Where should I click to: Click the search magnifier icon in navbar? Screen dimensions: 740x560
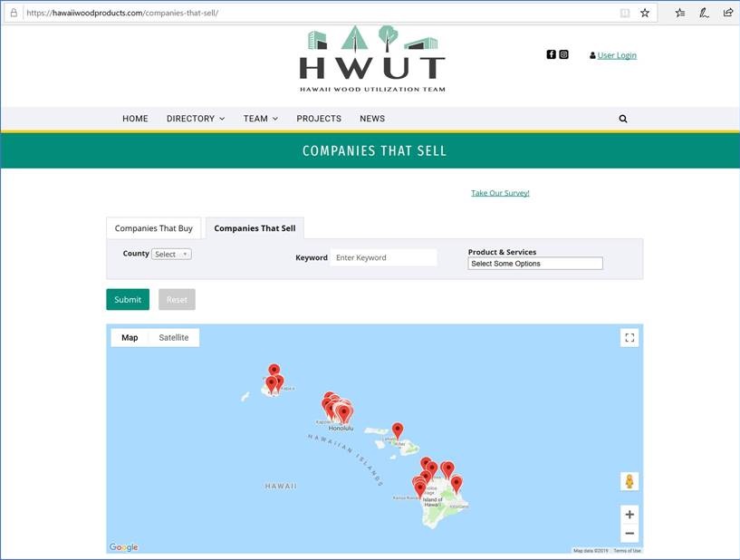[x=623, y=119]
